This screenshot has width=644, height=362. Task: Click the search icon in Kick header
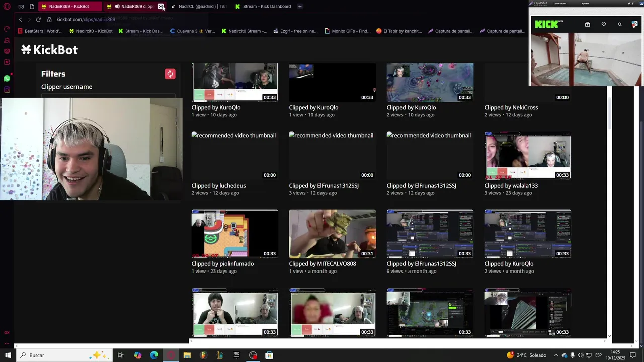point(620,24)
